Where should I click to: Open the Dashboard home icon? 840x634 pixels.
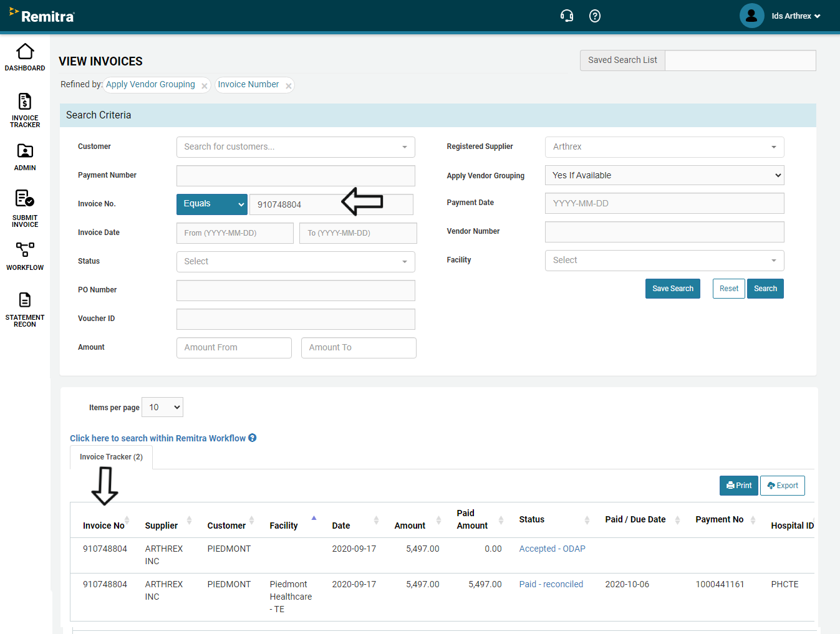coord(25,52)
